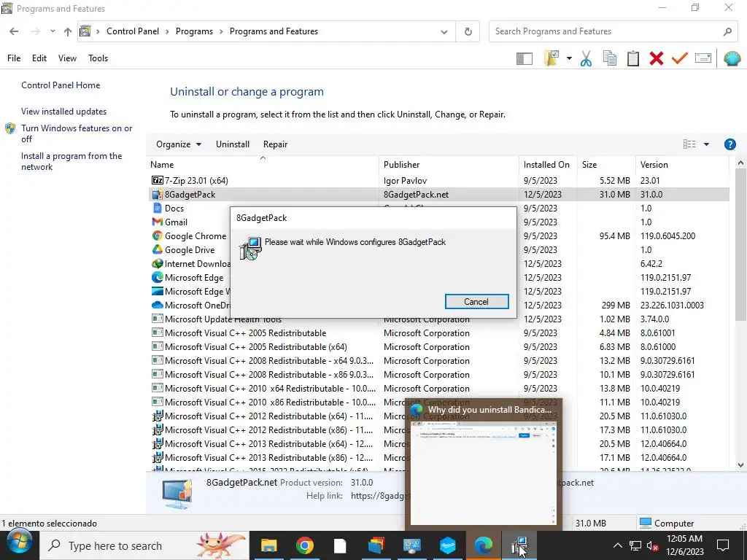
Task: Click the Edge window preview thumbnail
Action: tap(484, 472)
